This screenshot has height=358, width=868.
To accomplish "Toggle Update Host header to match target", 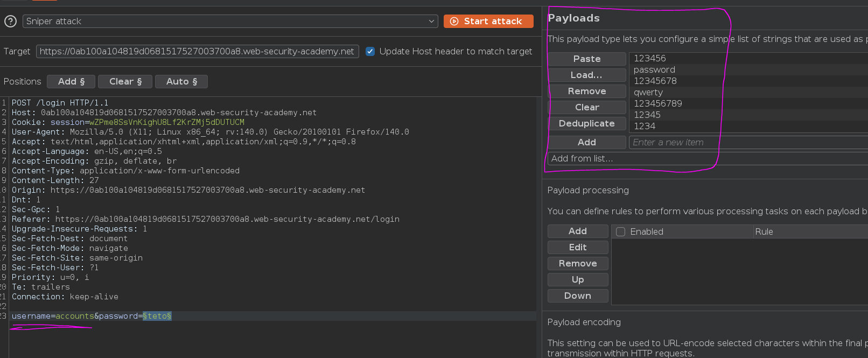I will pos(370,52).
